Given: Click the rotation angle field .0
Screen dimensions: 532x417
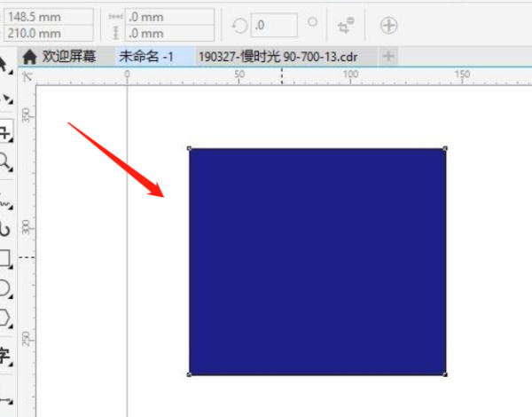Looking at the screenshot, I should coord(274,25).
